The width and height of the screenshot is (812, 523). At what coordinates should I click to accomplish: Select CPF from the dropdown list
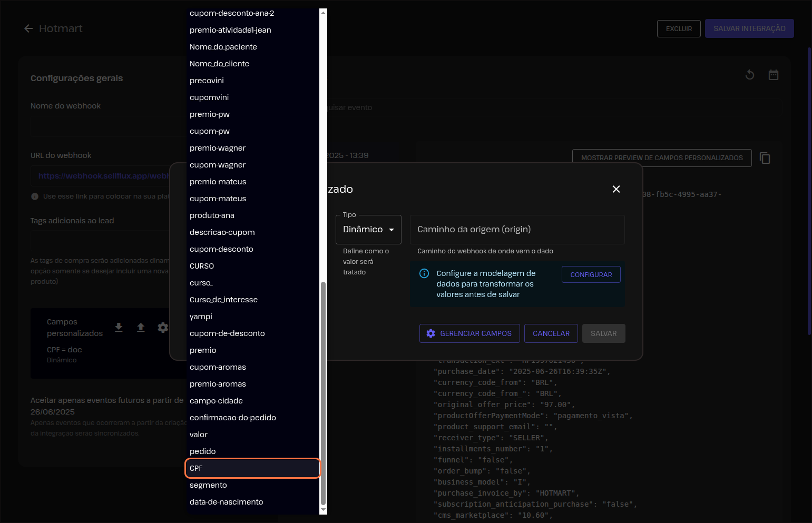pos(252,468)
